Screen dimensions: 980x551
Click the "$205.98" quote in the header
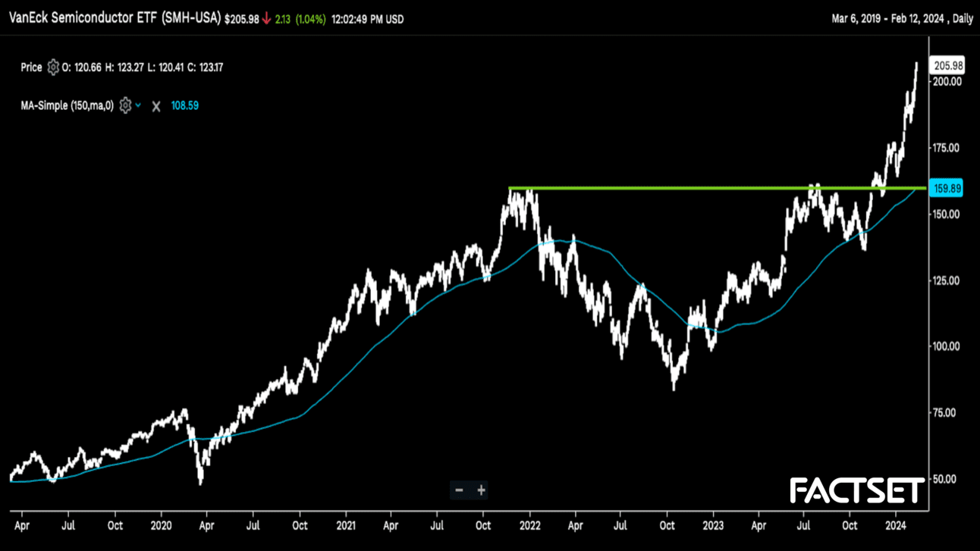[241, 20]
